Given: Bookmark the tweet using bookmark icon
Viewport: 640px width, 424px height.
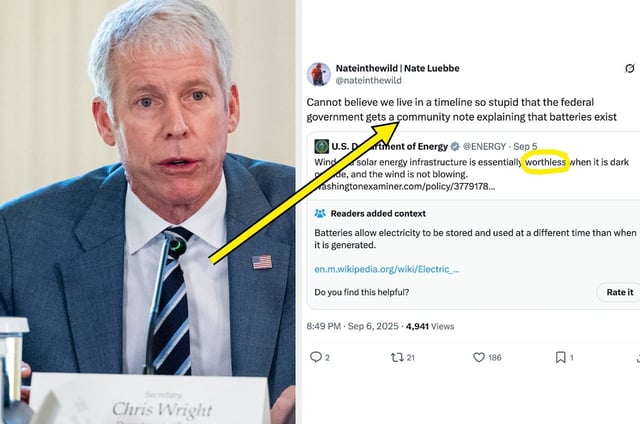Looking at the screenshot, I should coord(561,357).
